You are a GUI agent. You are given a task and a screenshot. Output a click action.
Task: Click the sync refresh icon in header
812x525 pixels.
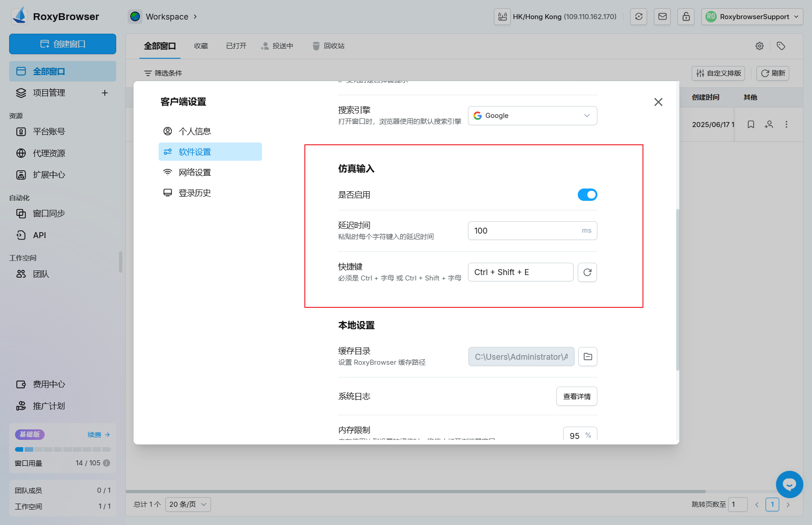[x=638, y=17]
